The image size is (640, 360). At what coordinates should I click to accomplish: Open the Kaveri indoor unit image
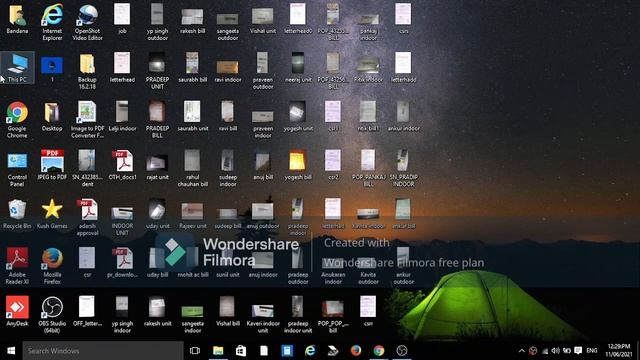click(263, 318)
